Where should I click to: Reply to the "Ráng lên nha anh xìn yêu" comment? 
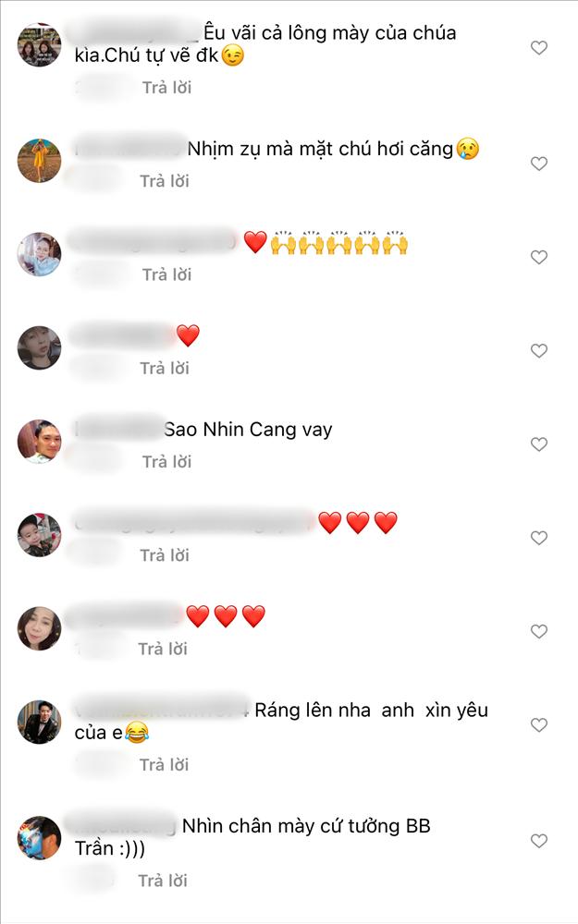click(x=164, y=765)
